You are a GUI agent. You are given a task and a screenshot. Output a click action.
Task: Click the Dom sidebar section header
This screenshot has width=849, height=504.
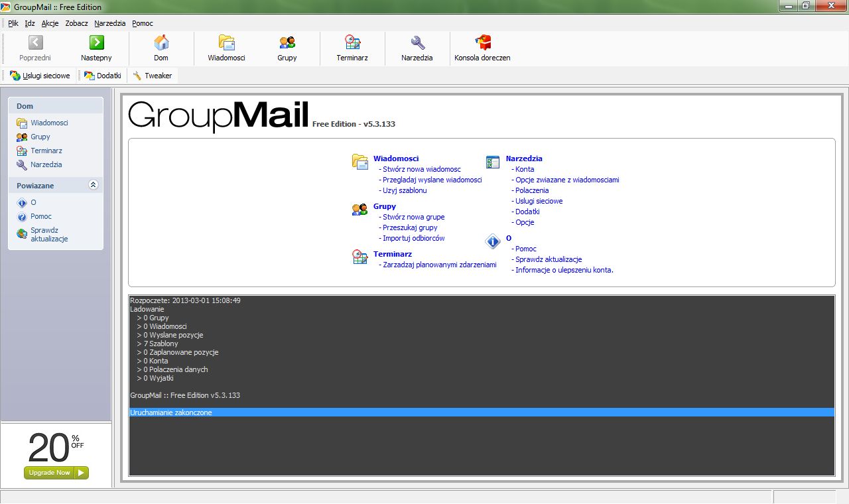tap(56, 106)
